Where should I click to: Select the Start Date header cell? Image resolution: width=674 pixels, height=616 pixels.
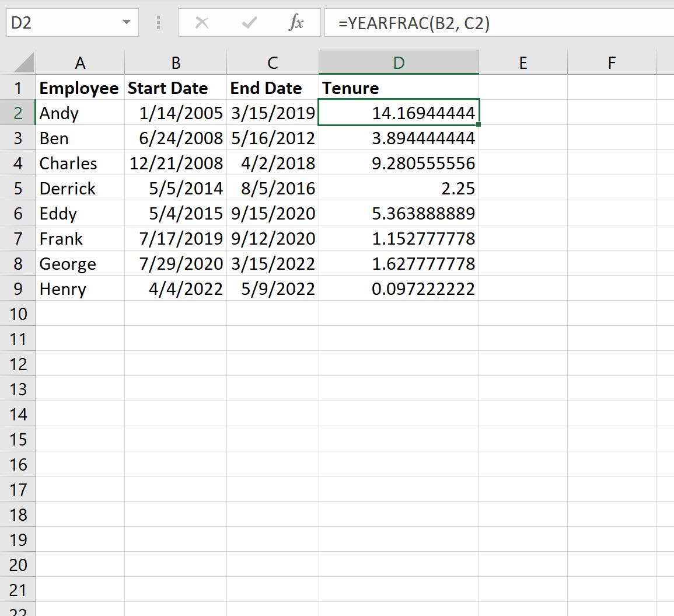[174, 88]
